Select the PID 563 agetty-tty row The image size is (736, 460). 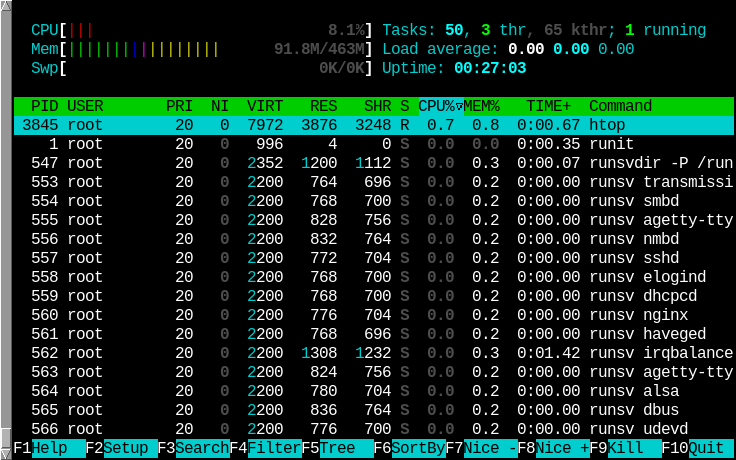tap(374, 372)
